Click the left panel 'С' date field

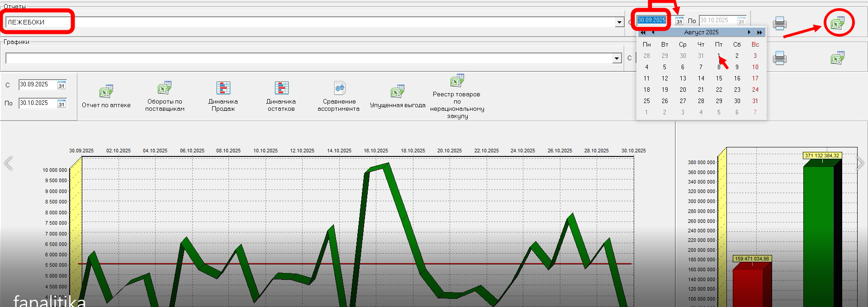click(x=38, y=85)
